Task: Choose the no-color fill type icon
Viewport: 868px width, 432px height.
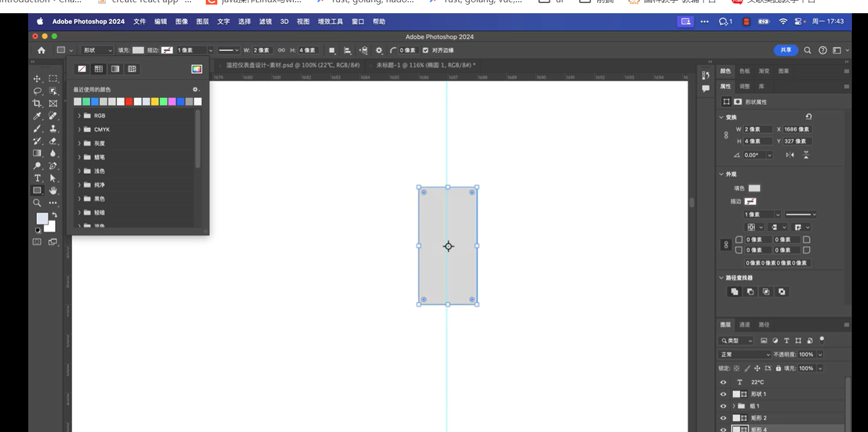Action: 82,69
